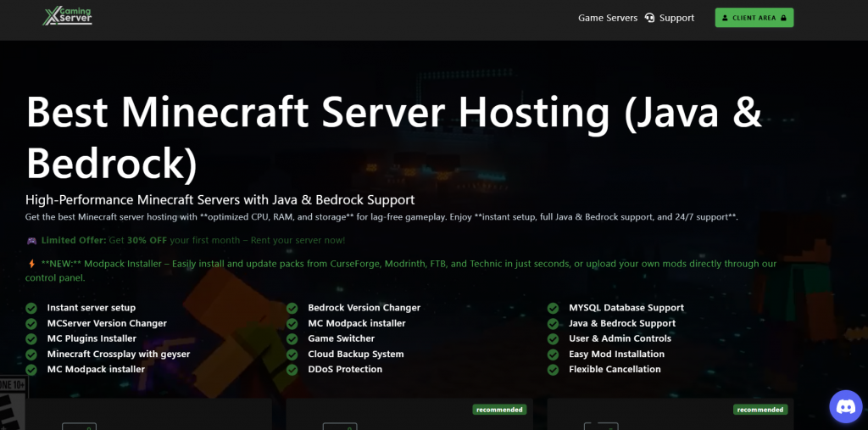Click the Cloud Backup System text
This screenshot has width=868, height=430.
pyautogui.click(x=356, y=354)
